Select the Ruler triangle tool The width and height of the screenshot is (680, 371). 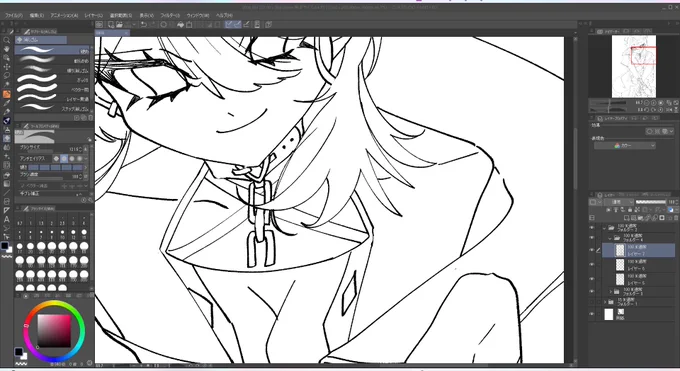pos(7,210)
